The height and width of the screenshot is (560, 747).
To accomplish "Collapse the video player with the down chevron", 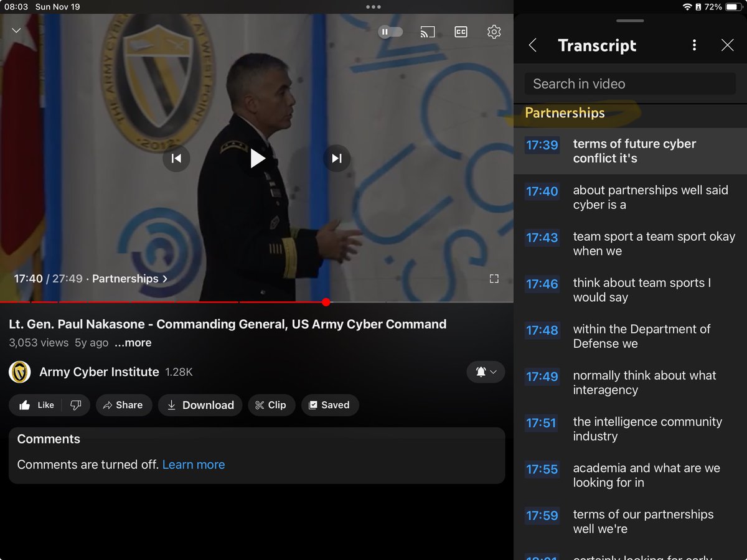I will [16, 31].
